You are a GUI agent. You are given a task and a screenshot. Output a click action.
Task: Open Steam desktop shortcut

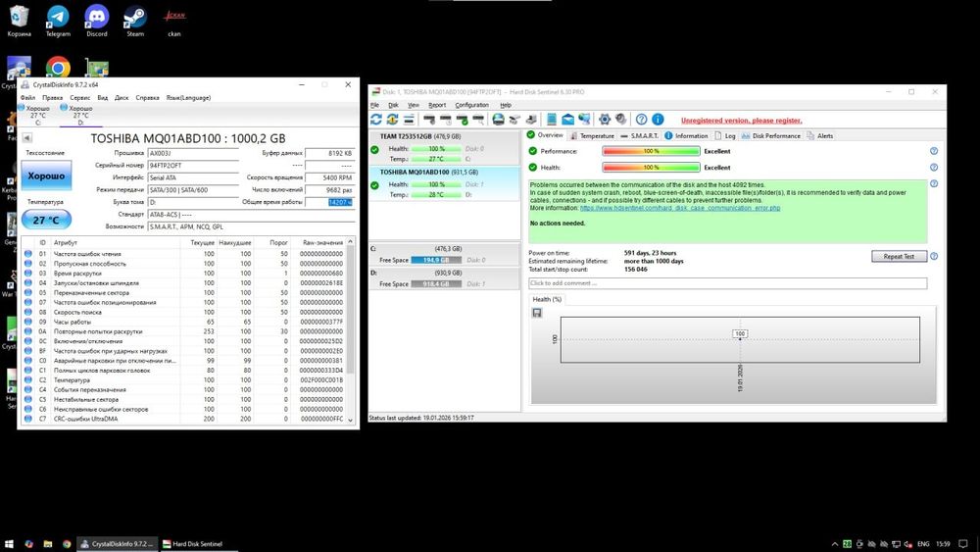[x=135, y=22]
